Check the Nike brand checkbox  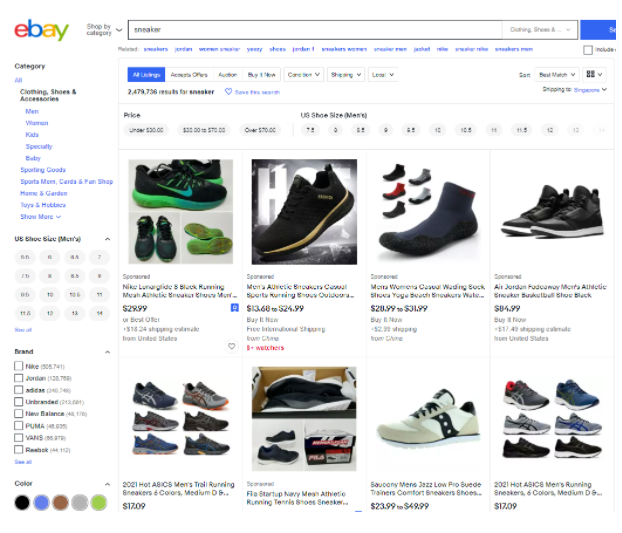(x=19, y=366)
